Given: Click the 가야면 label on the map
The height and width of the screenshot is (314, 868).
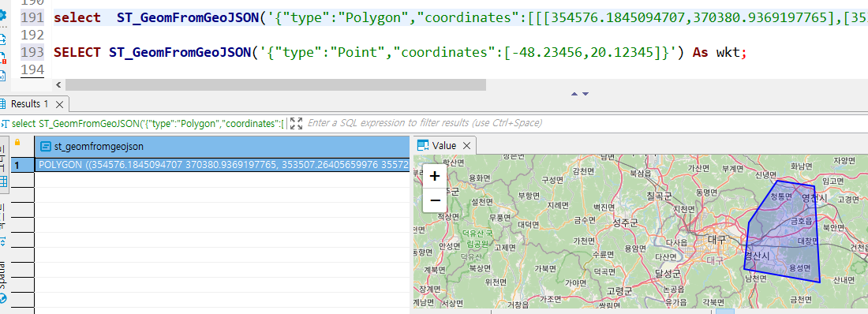Looking at the screenshot, I should (x=576, y=283).
